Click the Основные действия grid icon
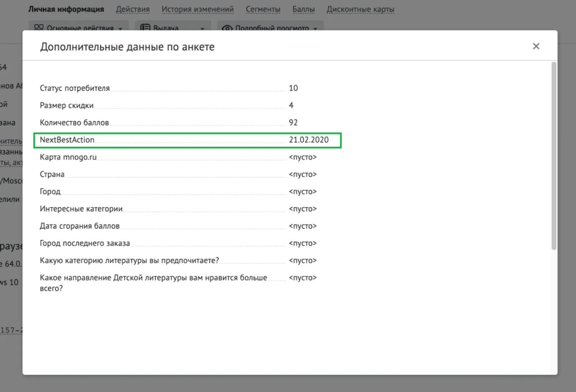 coord(39,28)
